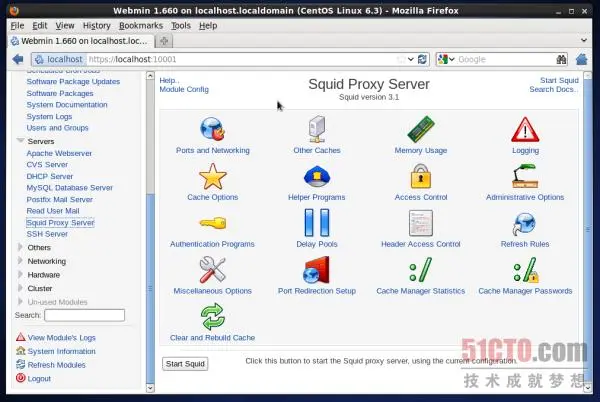Image resolution: width=600 pixels, height=402 pixels.
Task: Open the Clear and Rebuild Cache arrows icon
Action: pyautogui.click(x=213, y=317)
